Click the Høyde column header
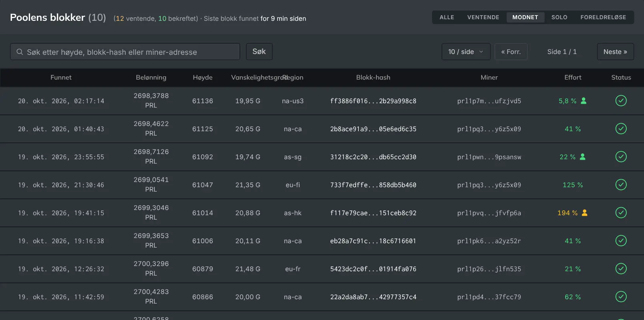Image resolution: width=644 pixels, height=320 pixels. coord(203,77)
